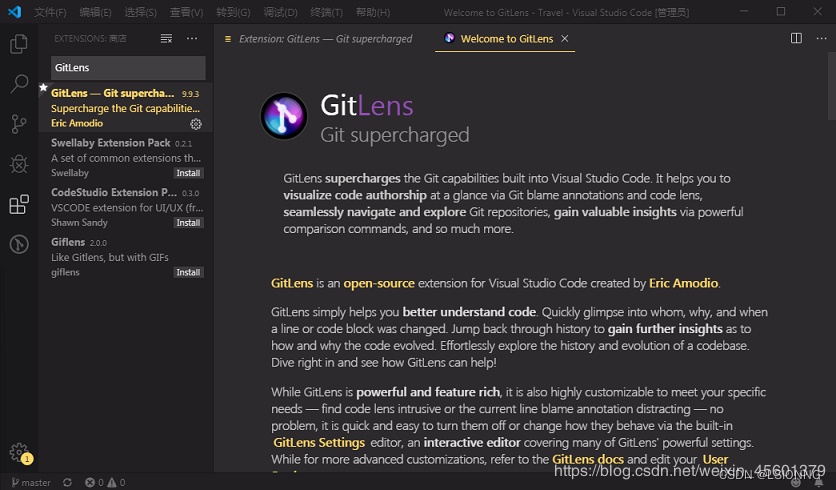Open the 帮助(H) menu
This screenshot has height=490, width=836.
(x=373, y=12)
